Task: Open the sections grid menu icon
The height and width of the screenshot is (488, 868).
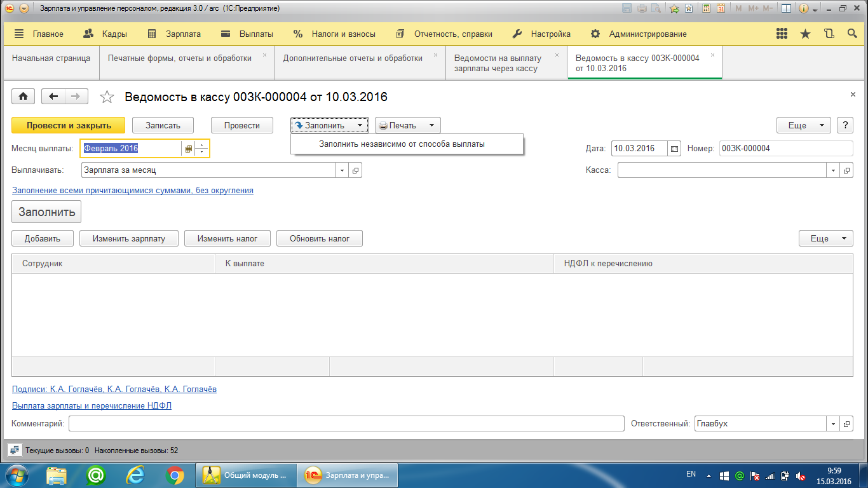Action: 782,34
